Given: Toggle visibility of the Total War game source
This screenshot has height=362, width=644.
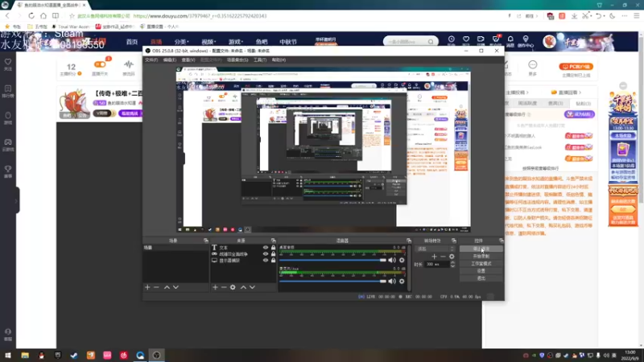Looking at the screenshot, I should pyautogui.click(x=266, y=254).
